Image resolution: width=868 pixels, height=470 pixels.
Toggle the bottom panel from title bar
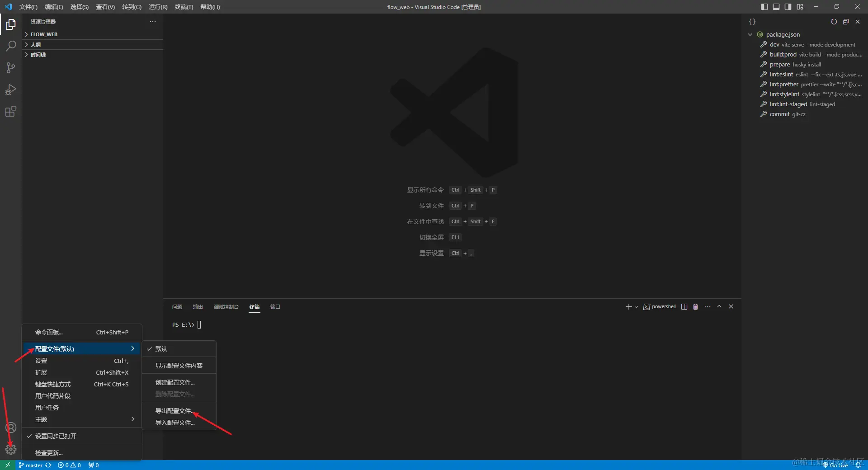[x=776, y=7]
